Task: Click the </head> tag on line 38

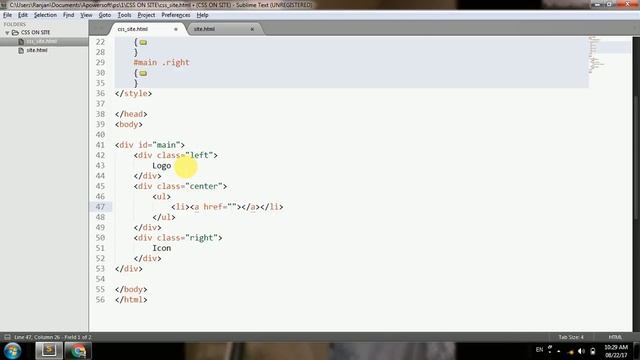Action: click(131, 114)
